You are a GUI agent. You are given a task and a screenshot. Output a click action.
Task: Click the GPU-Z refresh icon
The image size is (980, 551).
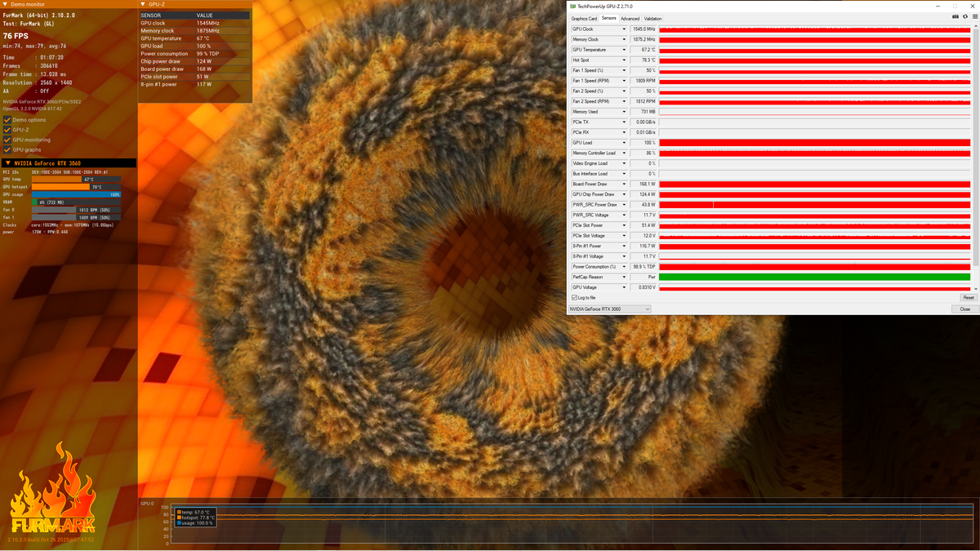pos(964,16)
